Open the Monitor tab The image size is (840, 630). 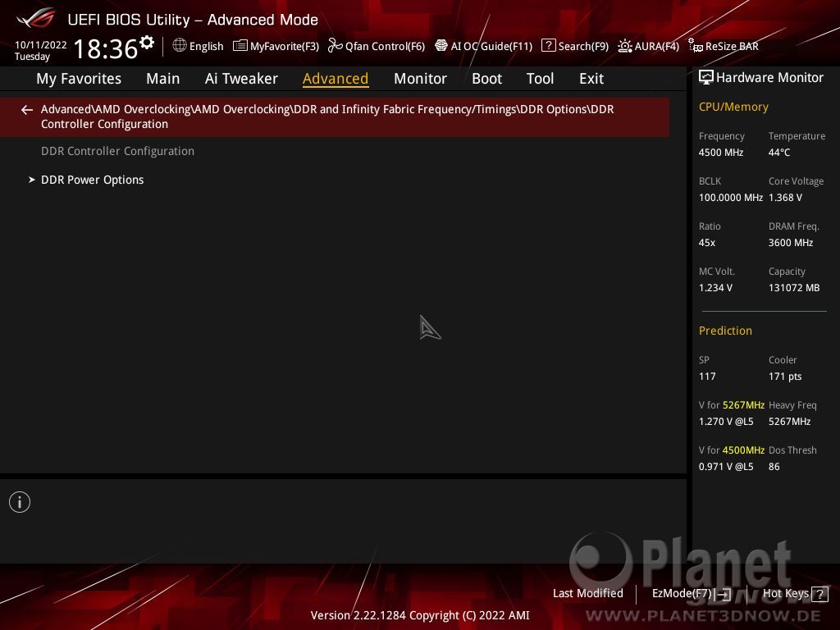point(420,79)
